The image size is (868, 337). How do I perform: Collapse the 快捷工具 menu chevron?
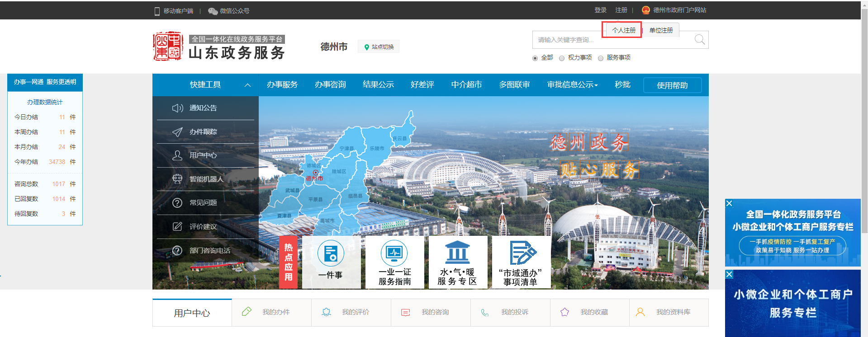pos(247,85)
